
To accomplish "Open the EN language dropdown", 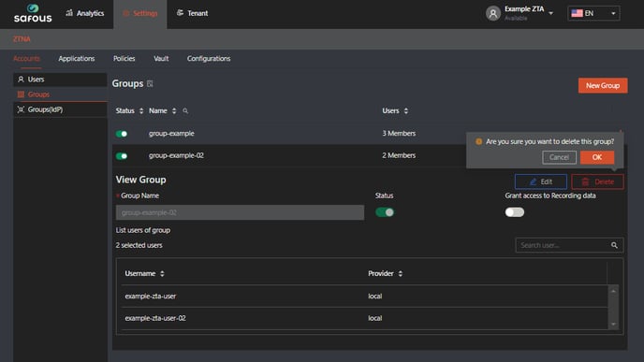I will point(593,13).
